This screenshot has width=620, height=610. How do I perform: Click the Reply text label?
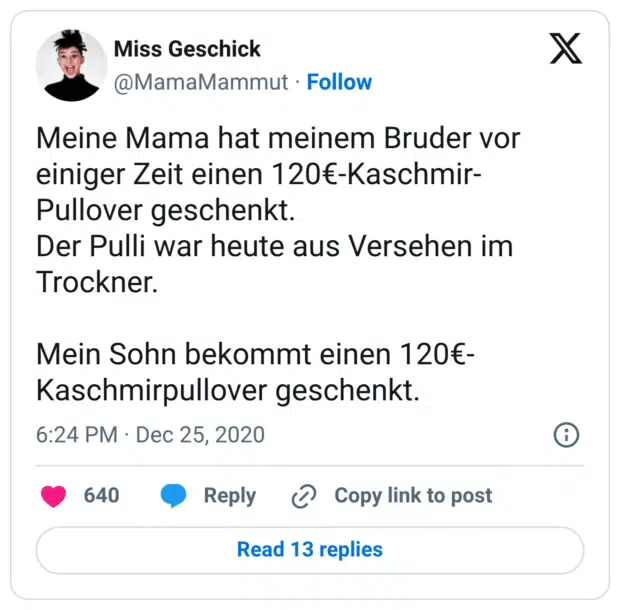pos(229,496)
